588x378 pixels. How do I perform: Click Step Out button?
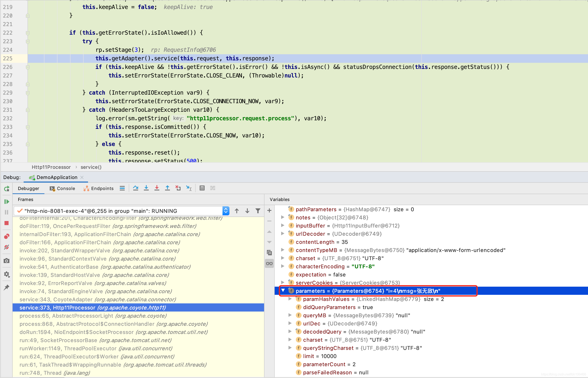tap(167, 188)
